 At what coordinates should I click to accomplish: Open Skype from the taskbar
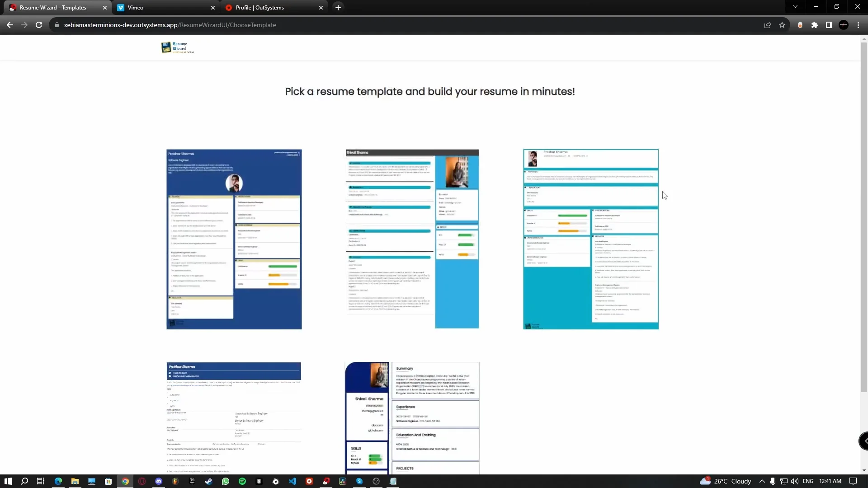(359, 481)
